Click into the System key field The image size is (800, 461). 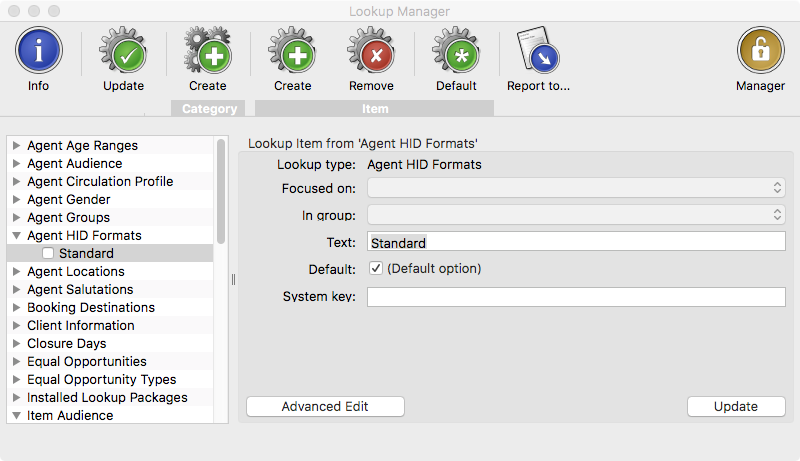click(576, 297)
